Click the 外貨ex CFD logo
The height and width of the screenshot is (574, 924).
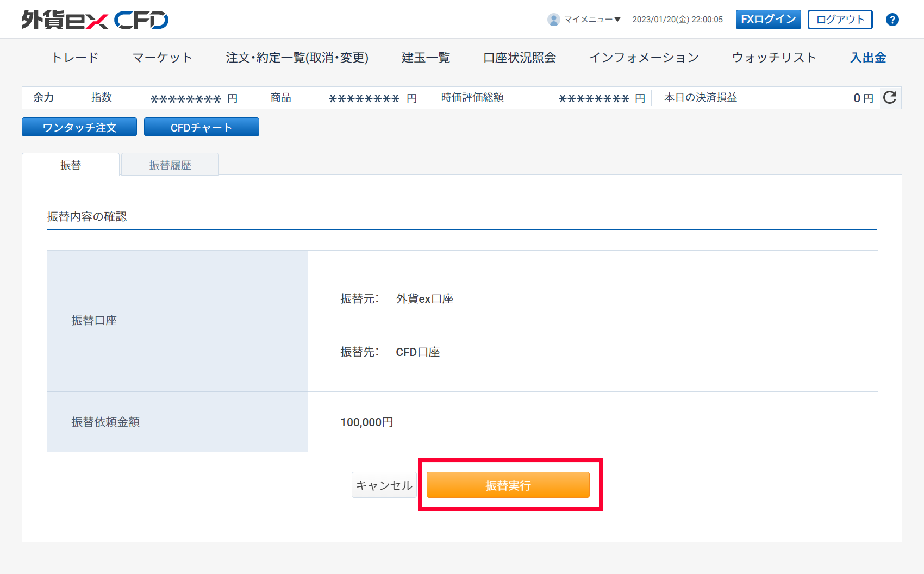coord(95,20)
